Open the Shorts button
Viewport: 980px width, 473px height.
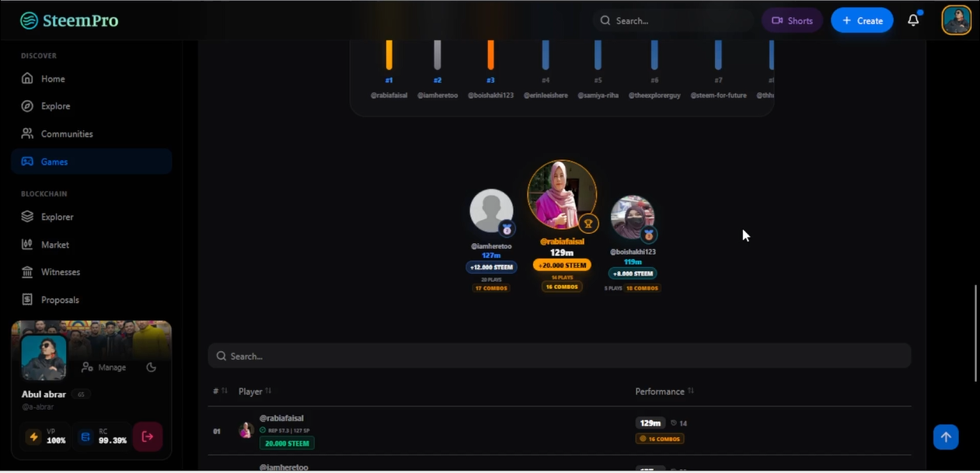(792, 20)
